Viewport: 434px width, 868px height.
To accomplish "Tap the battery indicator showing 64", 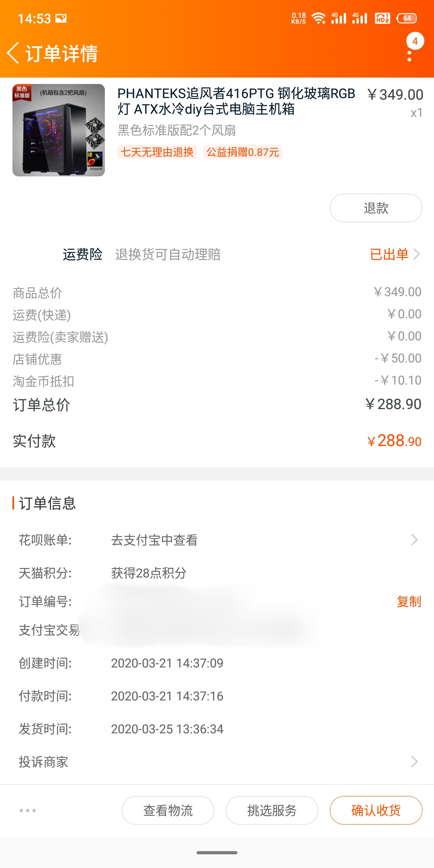I will (x=406, y=18).
